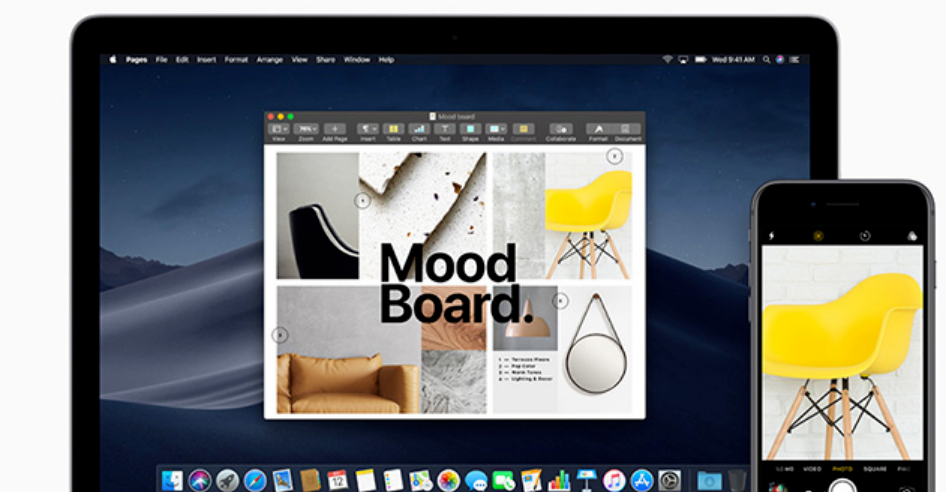Select the yellow chair image in document
This screenshot has width=946, height=492.
pos(589,215)
